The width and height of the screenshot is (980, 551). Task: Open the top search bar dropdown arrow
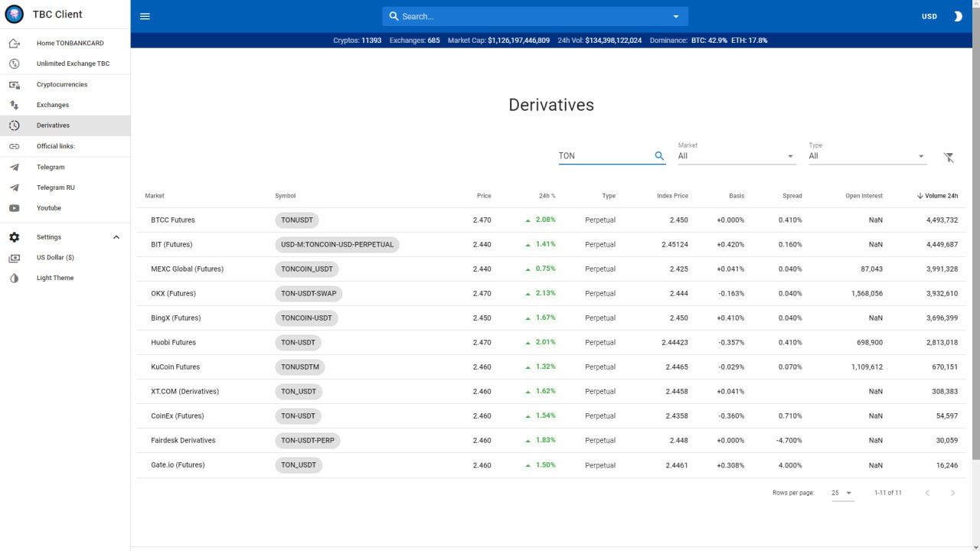676,16
